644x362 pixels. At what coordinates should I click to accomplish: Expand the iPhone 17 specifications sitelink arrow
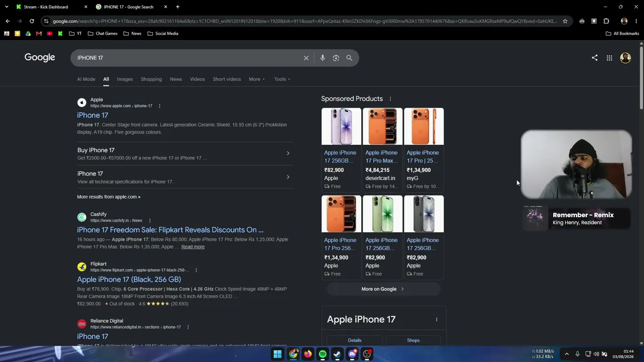tap(288, 177)
